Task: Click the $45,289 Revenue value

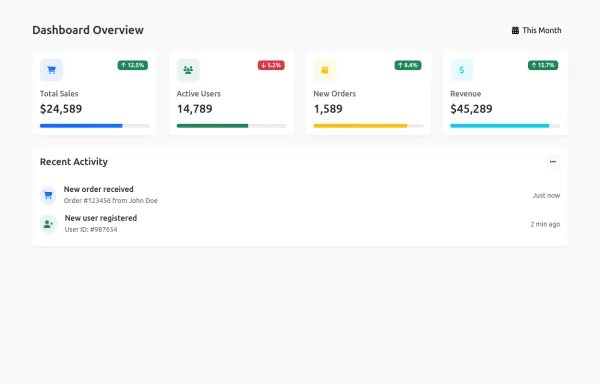Action: tap(471, 109)
